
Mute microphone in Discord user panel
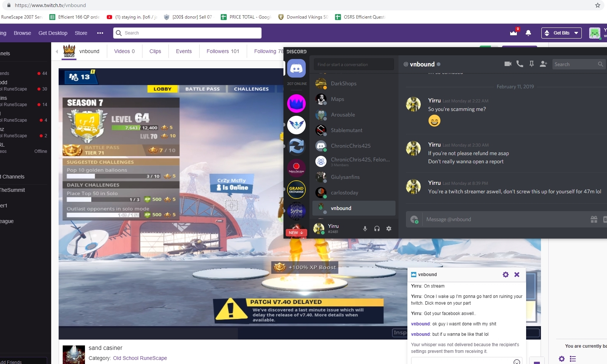click(x=365, y=229)
